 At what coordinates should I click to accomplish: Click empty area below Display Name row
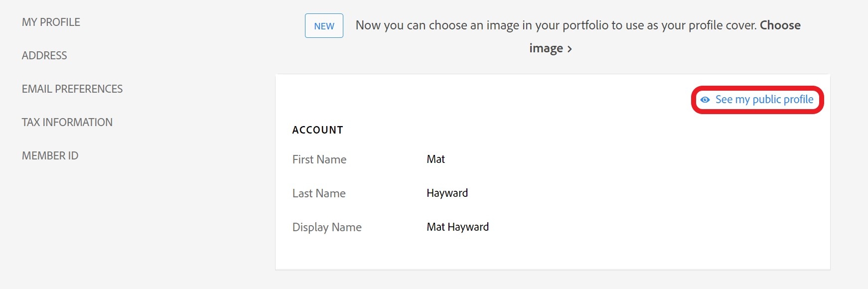pyautogui.click(x=548, y=254)
